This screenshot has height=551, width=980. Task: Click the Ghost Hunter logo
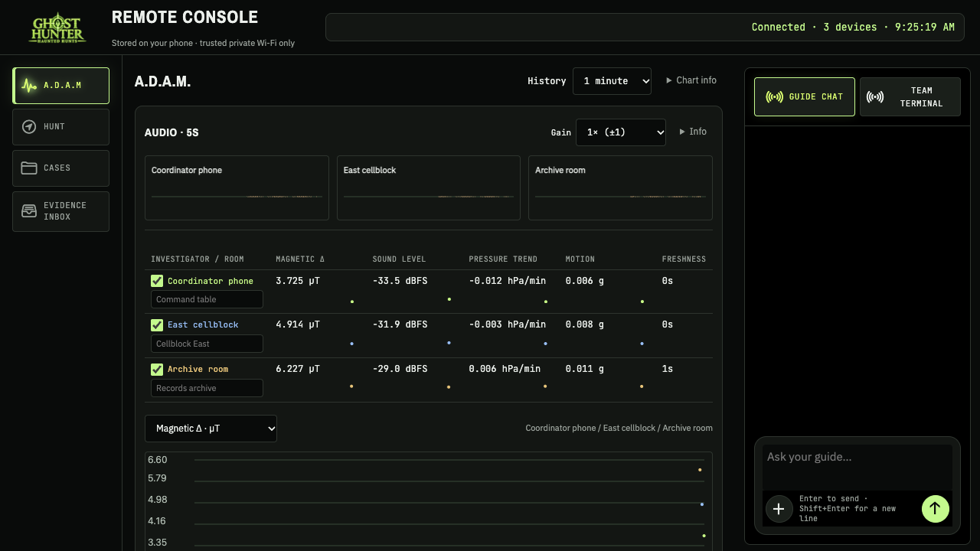[x=57, y=28]
